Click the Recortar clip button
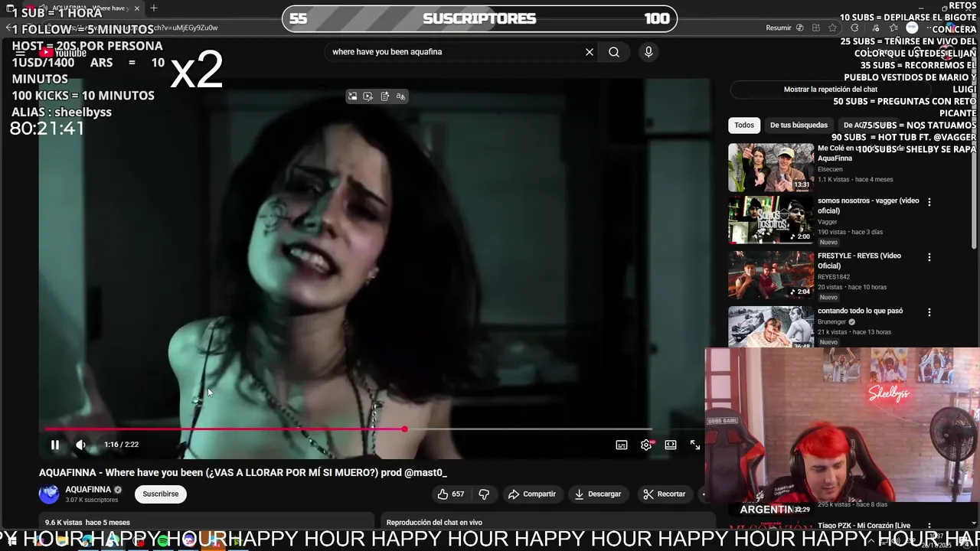The width and height of the screenshot is (980, 551). (x=664, y=494)
